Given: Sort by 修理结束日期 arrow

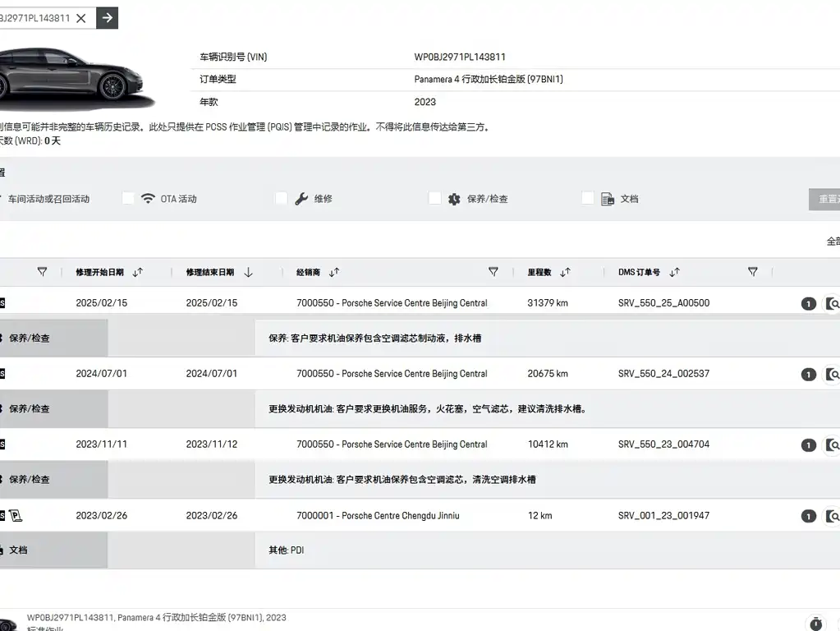Looking at the screenshot, I should pos(248,272).
